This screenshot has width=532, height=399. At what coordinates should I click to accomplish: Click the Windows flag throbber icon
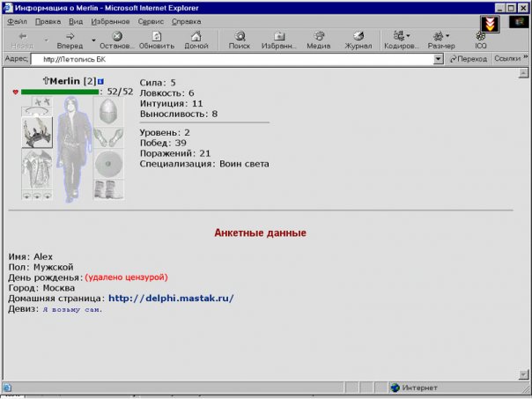[519, 22]
